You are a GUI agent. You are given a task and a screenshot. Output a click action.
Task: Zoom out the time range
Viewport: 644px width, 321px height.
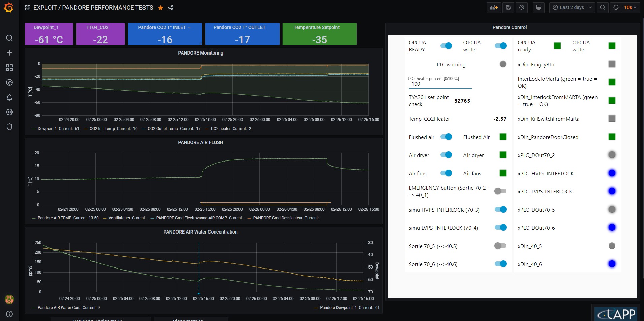[x=603, y=7]
